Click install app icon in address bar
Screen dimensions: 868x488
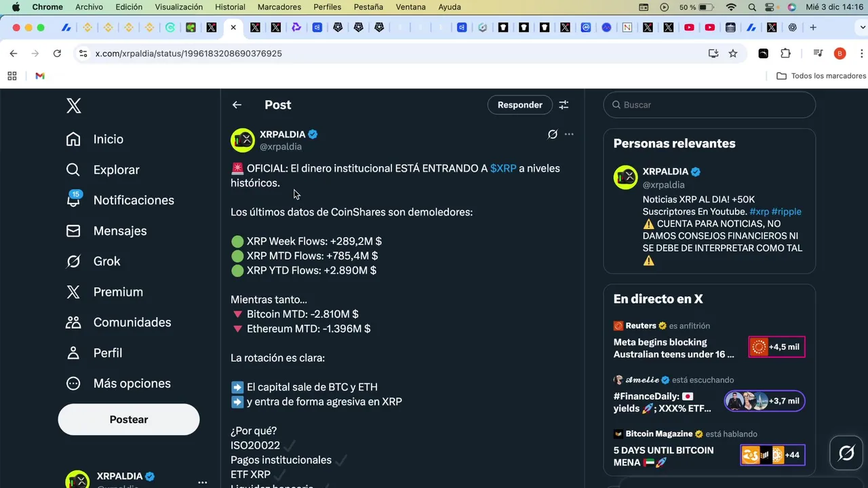(713, 54)
